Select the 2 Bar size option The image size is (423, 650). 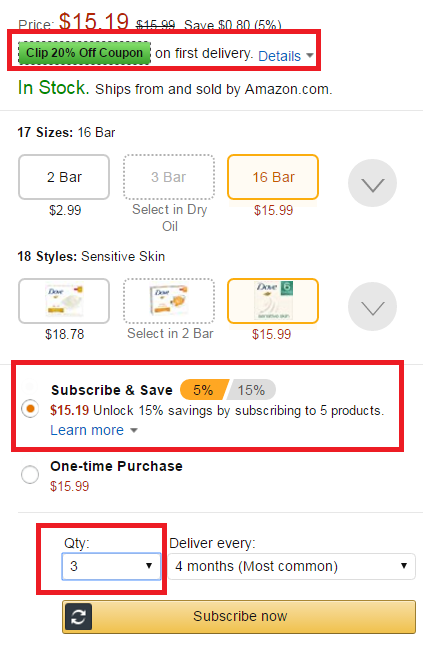tap(64, 177)
